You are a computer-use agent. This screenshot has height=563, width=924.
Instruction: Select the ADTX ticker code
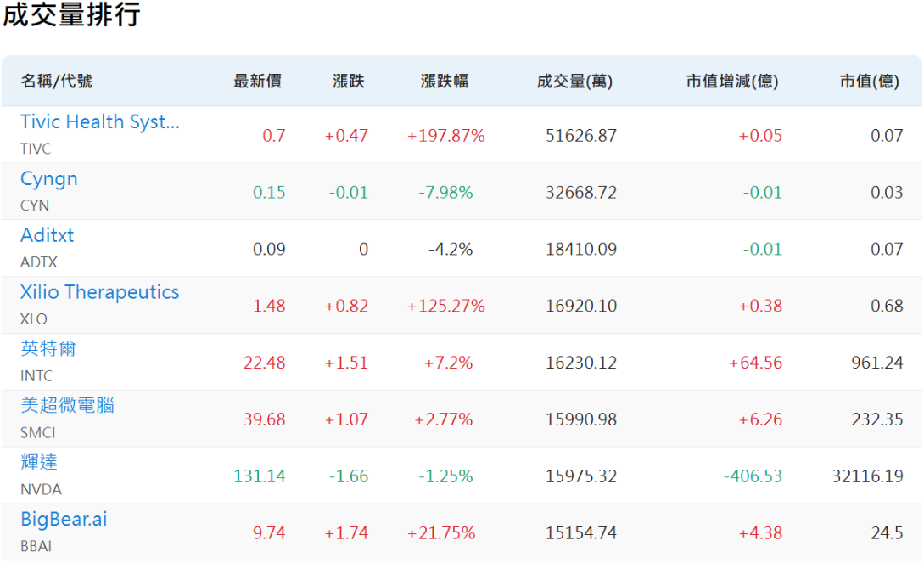(39, 262)
